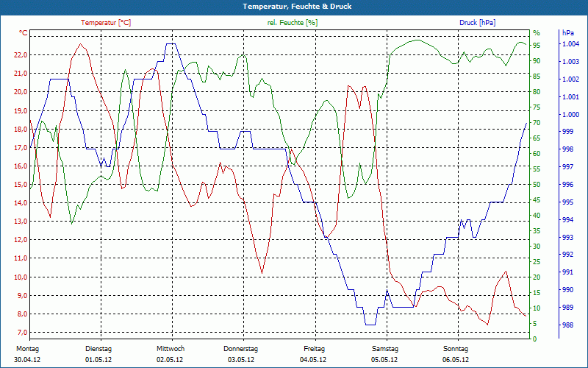Click the '996' pressure axis value
This screenshot has width=588, height=368.
567,185
